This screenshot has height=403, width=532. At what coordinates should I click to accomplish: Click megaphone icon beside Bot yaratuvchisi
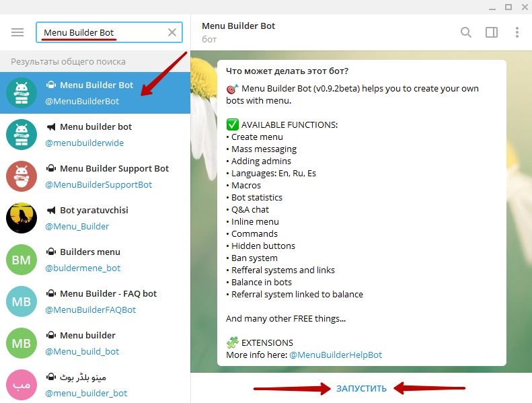coord(51,211)
